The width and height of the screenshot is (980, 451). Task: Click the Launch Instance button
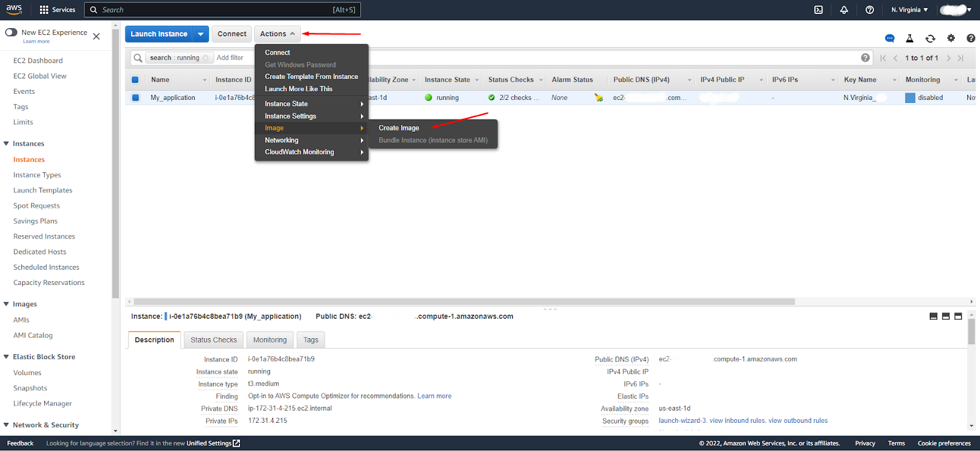(159, 34)
